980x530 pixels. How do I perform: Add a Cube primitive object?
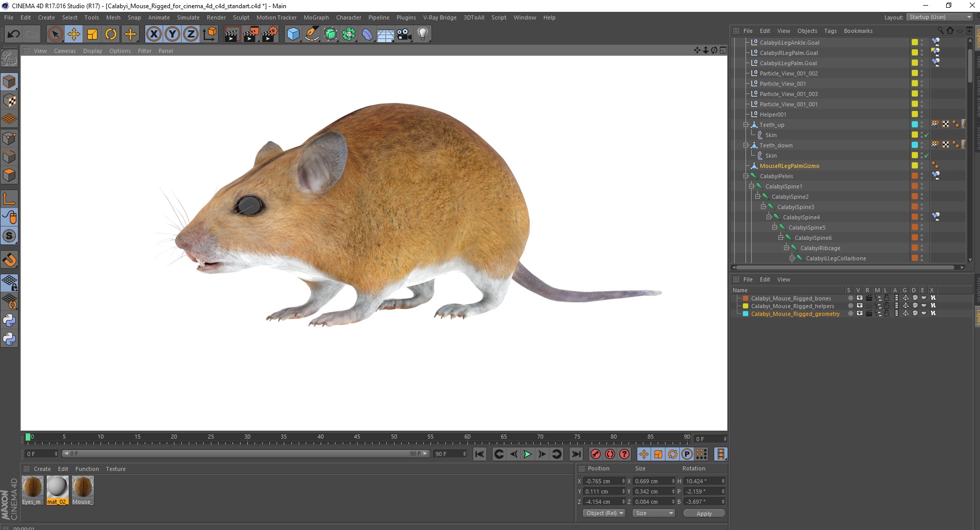pos(293,34)
